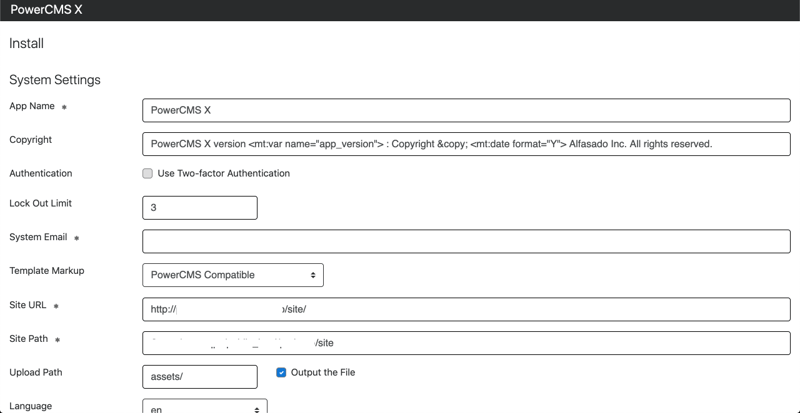Open the Template Markup dropdown
This screenshot has height=413, width=800.
coord(233,275)
